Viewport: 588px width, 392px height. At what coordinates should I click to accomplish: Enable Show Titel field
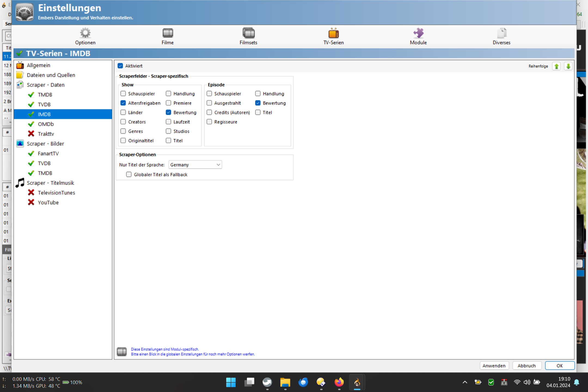click(169, 140)
